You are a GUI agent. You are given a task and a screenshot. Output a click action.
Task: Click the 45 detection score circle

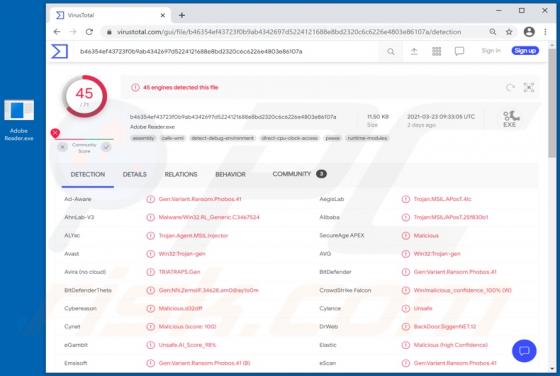coord(85,96)
